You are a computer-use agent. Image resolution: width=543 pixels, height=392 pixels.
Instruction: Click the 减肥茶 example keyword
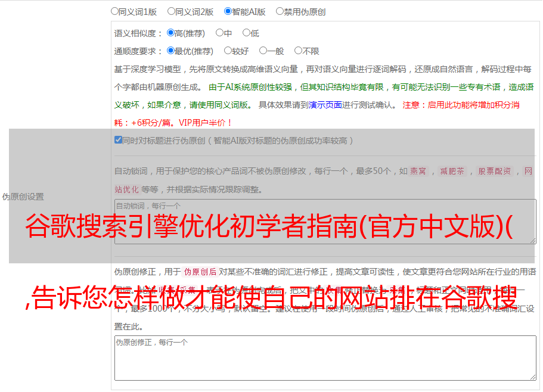[x=452, y=171]
